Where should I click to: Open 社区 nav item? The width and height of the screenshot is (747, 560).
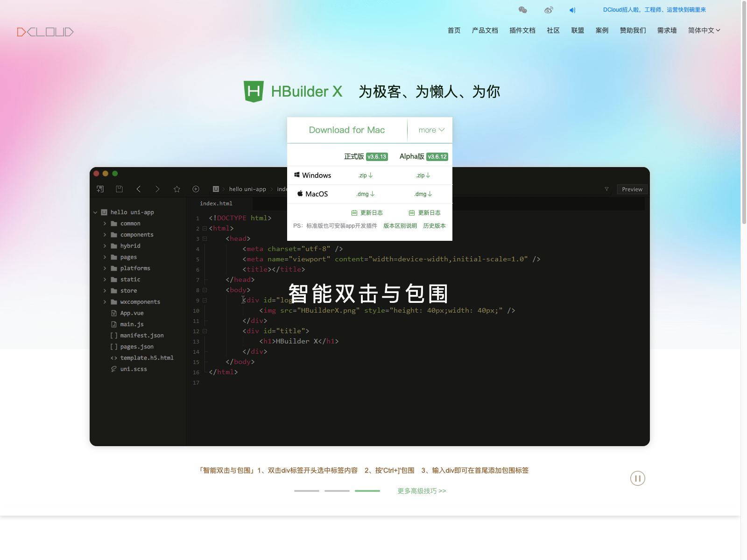[x=553, y=30]
